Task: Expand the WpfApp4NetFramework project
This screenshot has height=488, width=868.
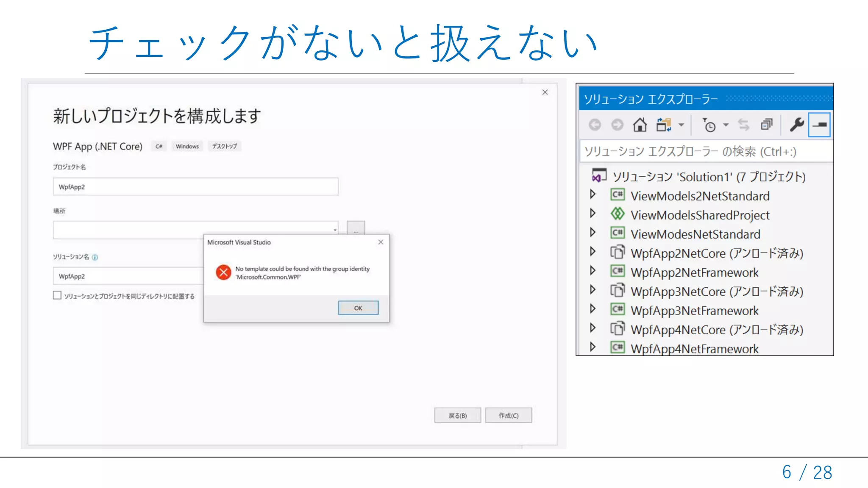Action: (x=593, y=347)
